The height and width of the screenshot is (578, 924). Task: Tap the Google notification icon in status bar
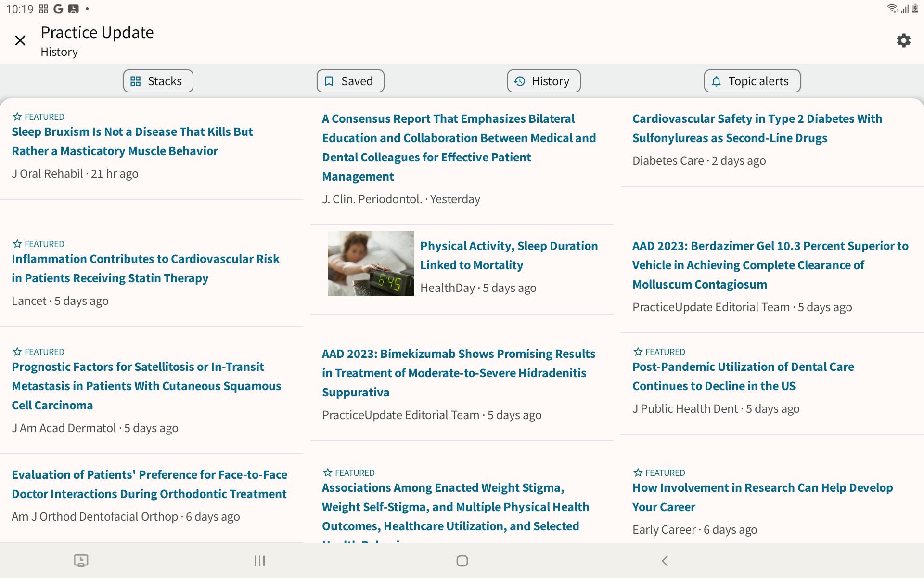click(x=58, y=9)
